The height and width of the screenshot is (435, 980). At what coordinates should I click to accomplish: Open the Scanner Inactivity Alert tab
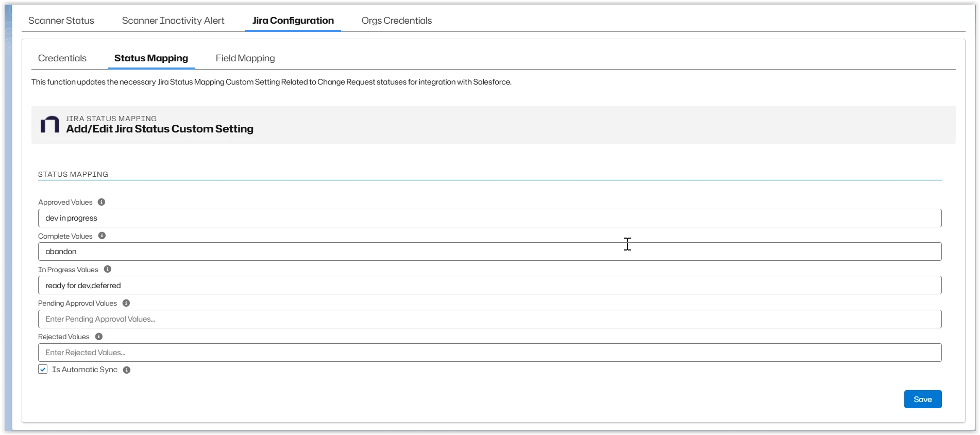173,21
